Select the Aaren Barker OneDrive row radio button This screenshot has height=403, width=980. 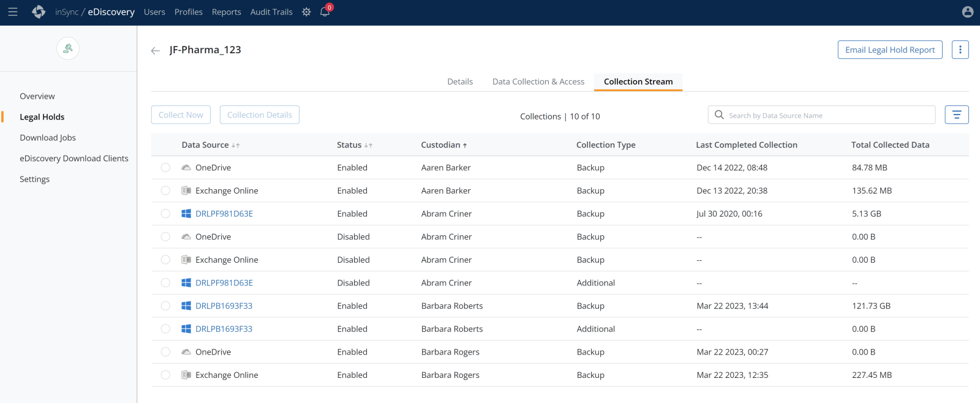tap(165, 168)
